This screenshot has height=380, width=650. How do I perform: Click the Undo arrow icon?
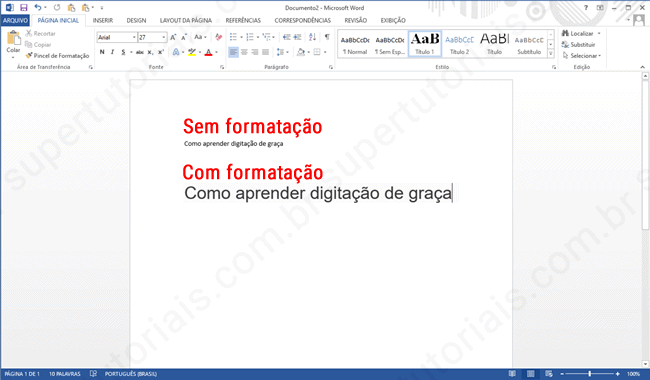[x=38, y=7]
